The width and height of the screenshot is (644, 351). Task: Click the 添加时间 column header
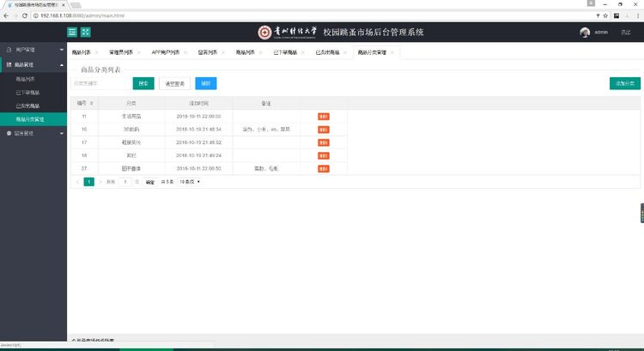point(199,104)
